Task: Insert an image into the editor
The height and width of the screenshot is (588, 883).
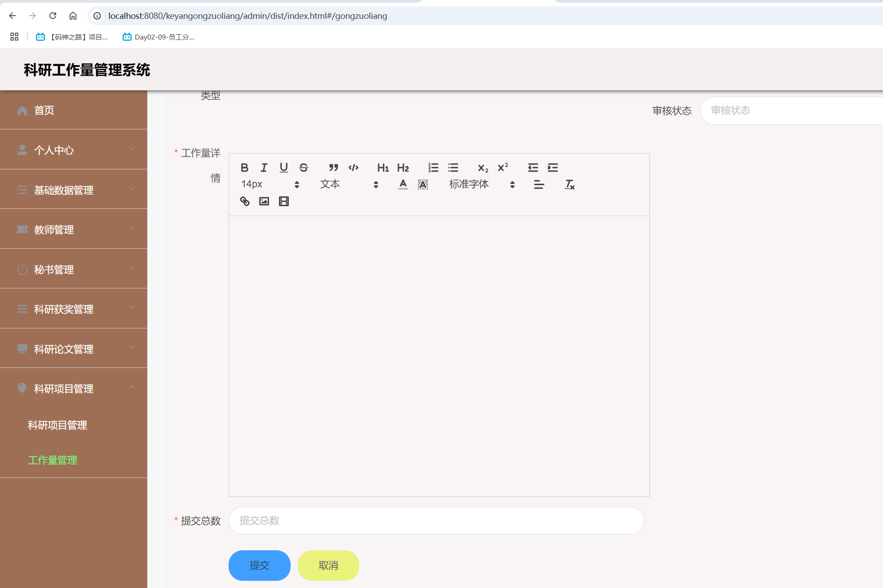Action: click(x=264, y=201)
